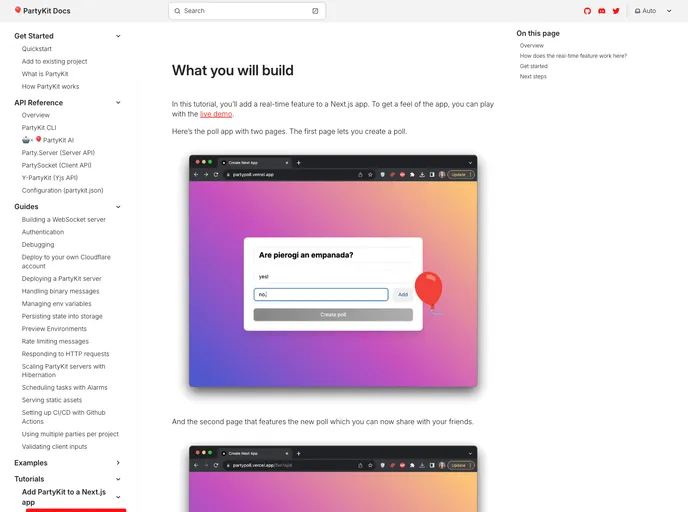Open Using multiple parties per project guide

tap(70, 434)
